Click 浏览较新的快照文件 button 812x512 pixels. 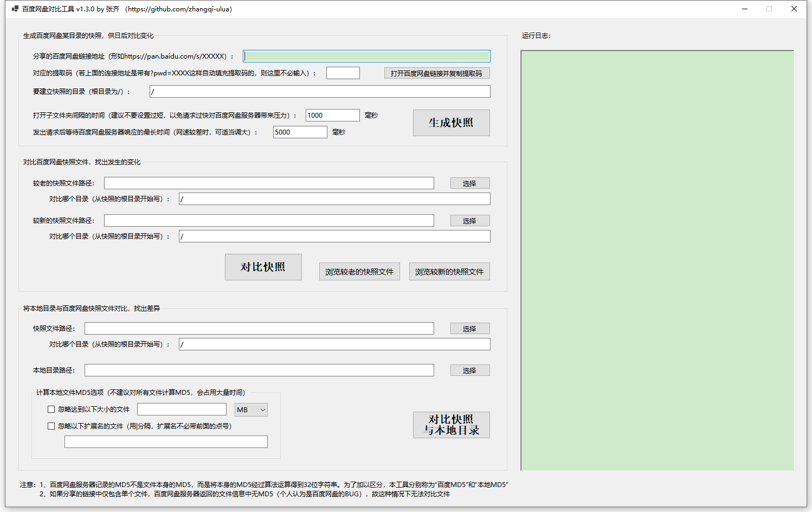pos(449,272)
